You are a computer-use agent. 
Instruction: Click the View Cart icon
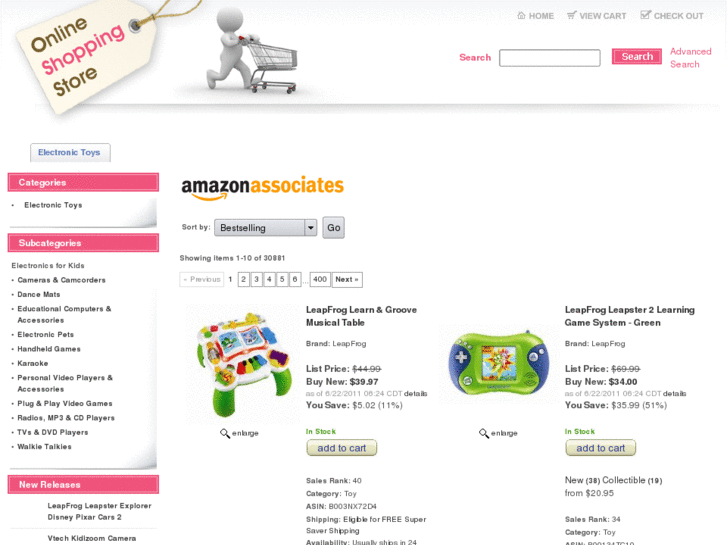(572, 15)
